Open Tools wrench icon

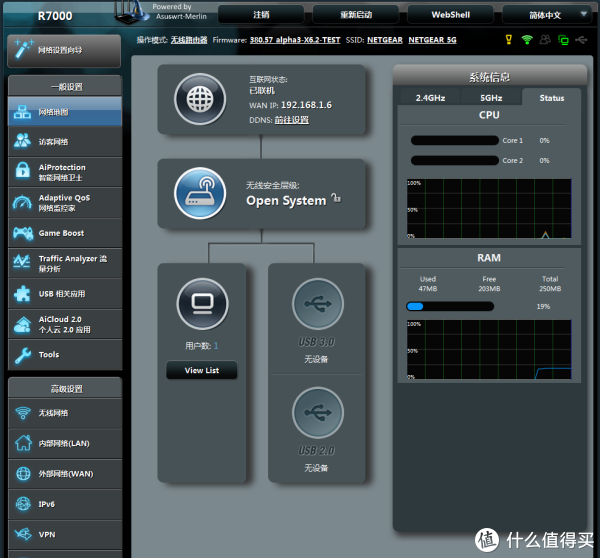pos(23,355)
